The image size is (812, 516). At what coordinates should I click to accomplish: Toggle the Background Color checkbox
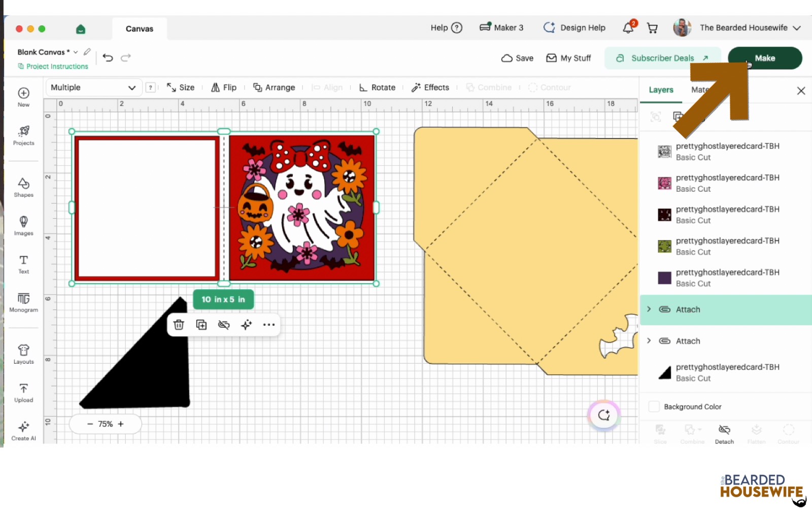coord(654,406)
